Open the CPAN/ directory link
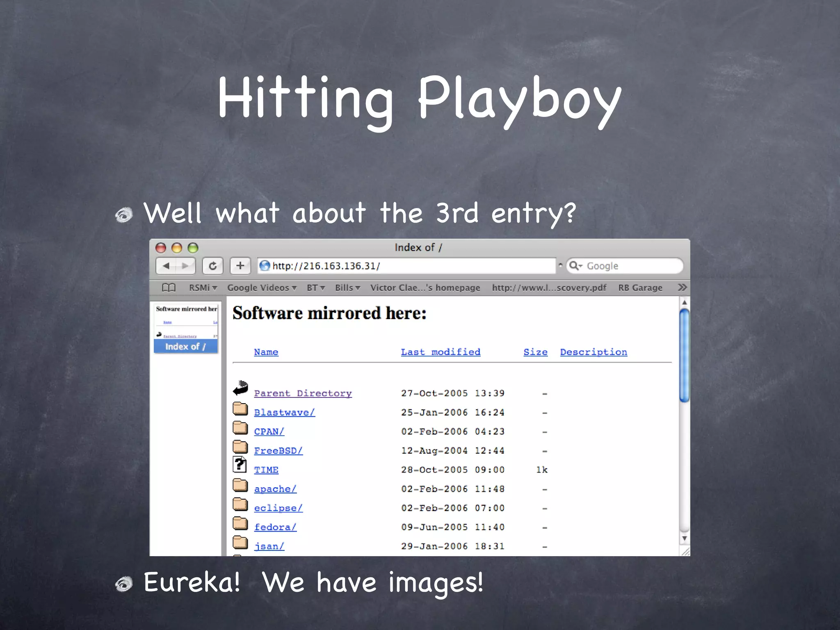The image size is (840, 630). tap(269, 431)
